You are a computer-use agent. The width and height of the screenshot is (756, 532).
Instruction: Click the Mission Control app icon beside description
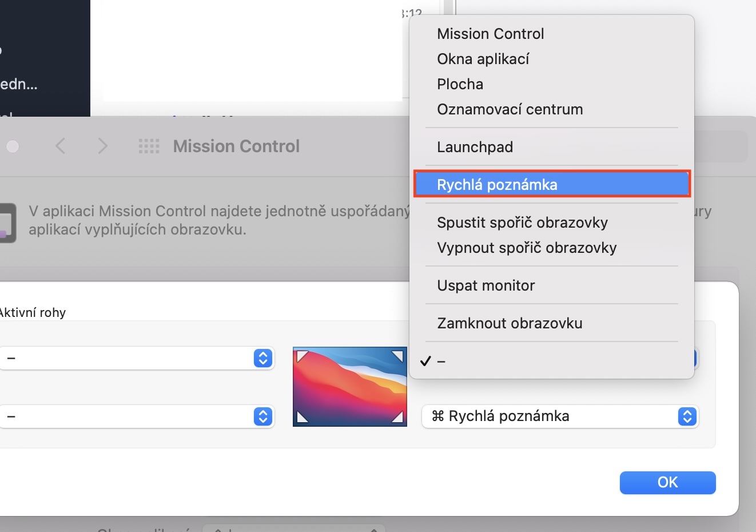[x=7, y=223]
